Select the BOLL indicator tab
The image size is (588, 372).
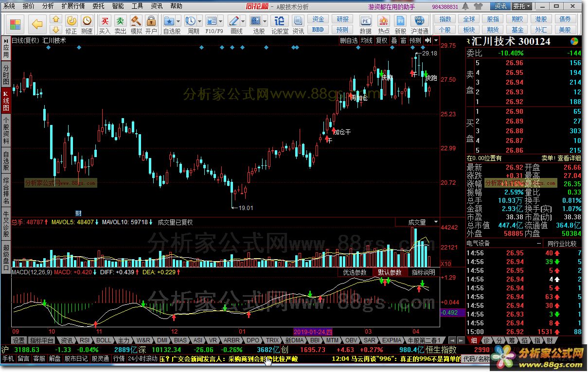tap(104, 340)
